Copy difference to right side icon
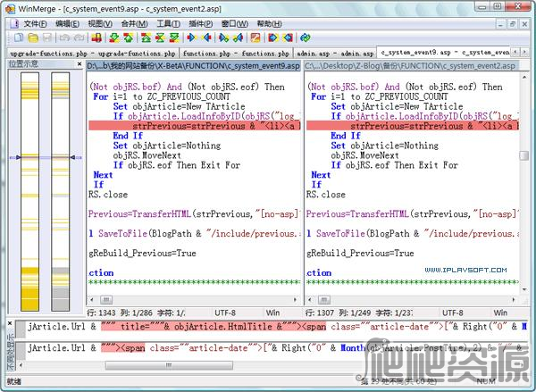 tap(192, 38)
